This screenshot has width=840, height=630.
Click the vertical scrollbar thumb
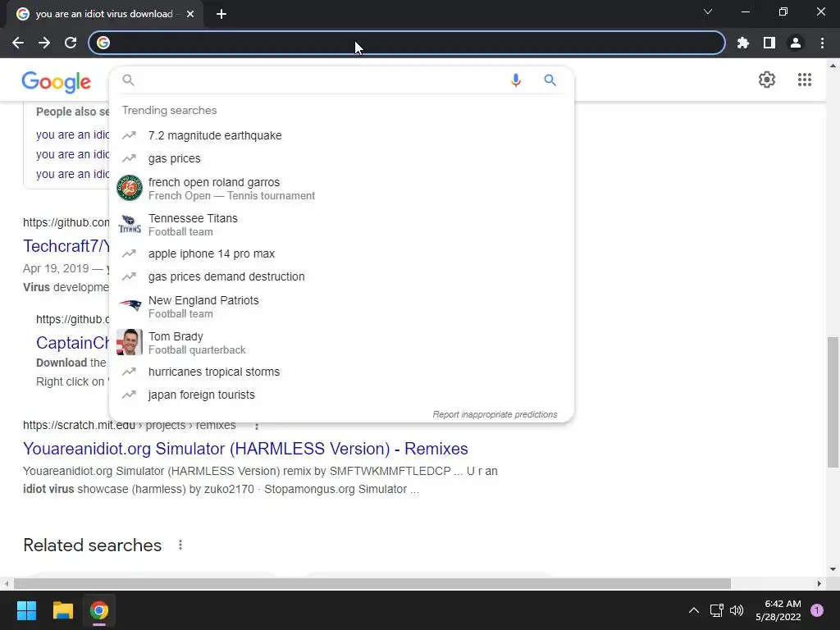(833, 402)
